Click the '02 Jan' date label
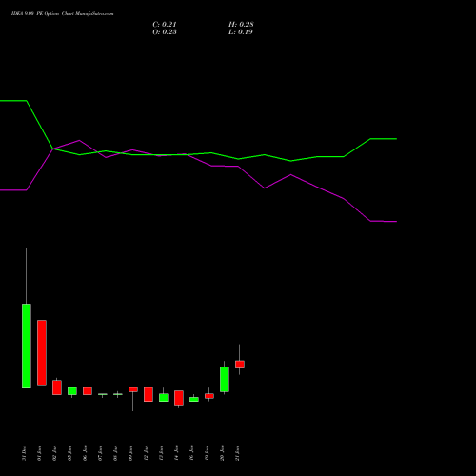Image resolution: width=476 pixels, height=476 pixels. tap(55, 453)
